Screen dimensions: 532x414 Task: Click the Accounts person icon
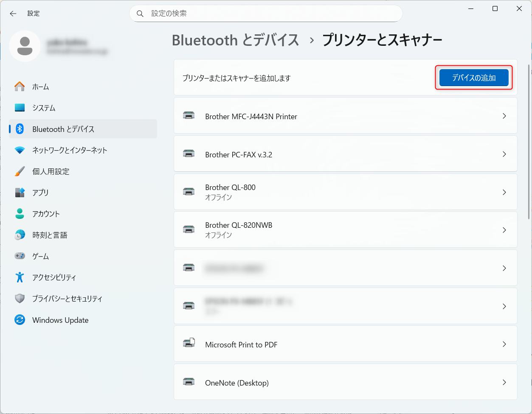pos(20,214)
